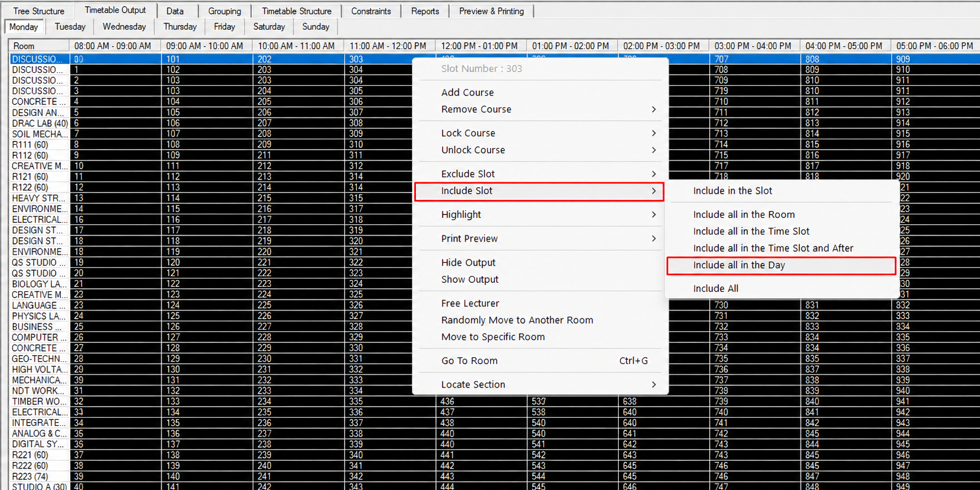Select slot cell 101

click(x=207, y=59)
